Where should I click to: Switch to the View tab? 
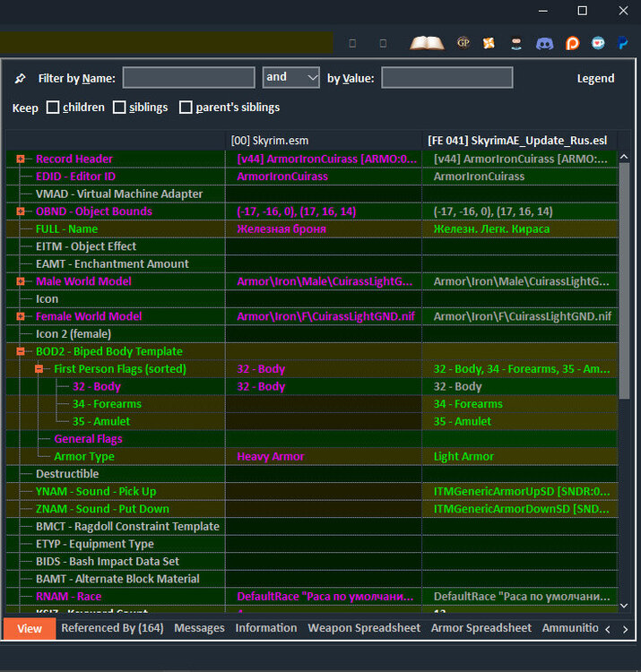pos(30,629)
